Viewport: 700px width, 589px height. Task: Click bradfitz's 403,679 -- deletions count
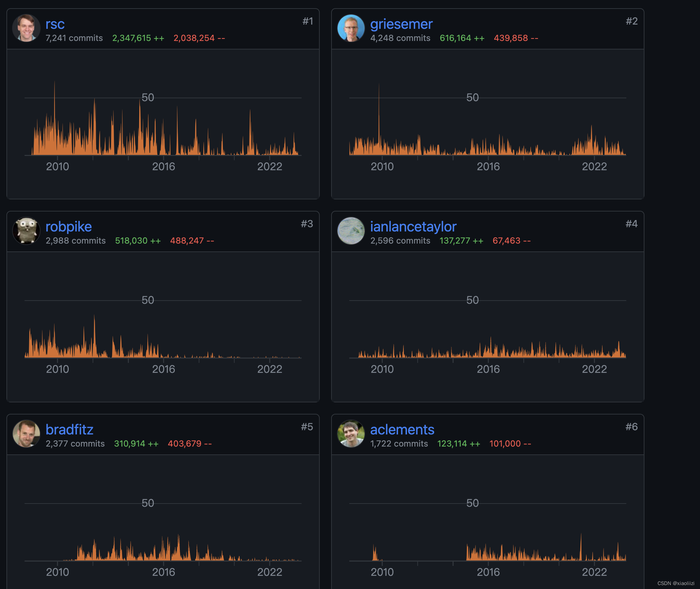point(190,444)
